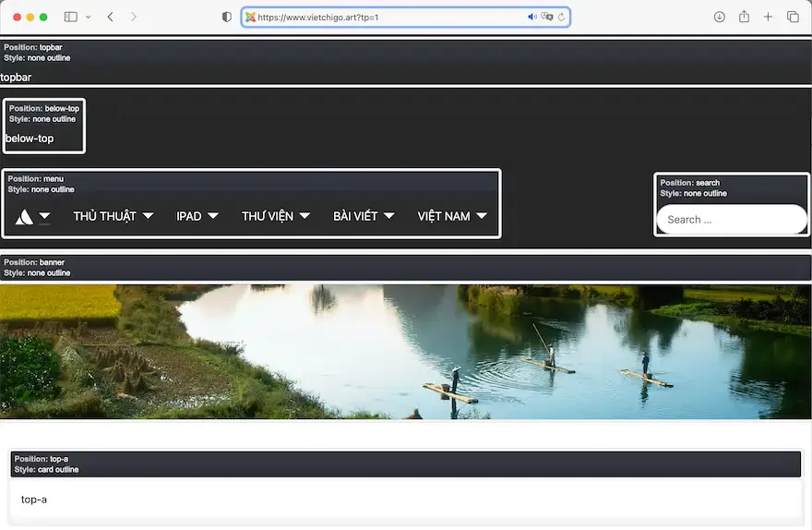Viewport: 812px width, 530px height.
Task: Expand the THƯ VIỆN dropdown arrow
Action: tap(304, 216)
